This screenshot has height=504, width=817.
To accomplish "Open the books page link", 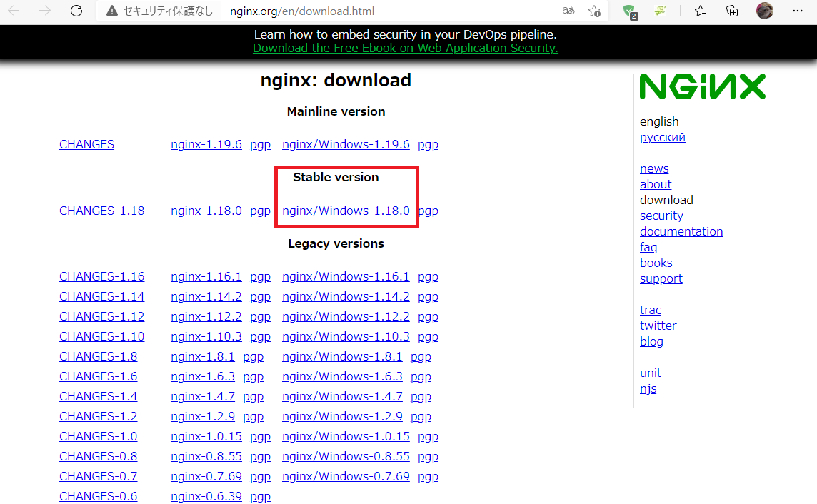I will 656,263.
